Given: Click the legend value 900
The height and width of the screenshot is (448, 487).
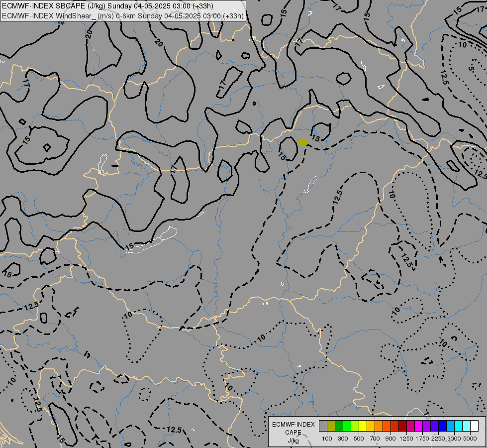Looking at the screenshot, I should tap(390, 439).
